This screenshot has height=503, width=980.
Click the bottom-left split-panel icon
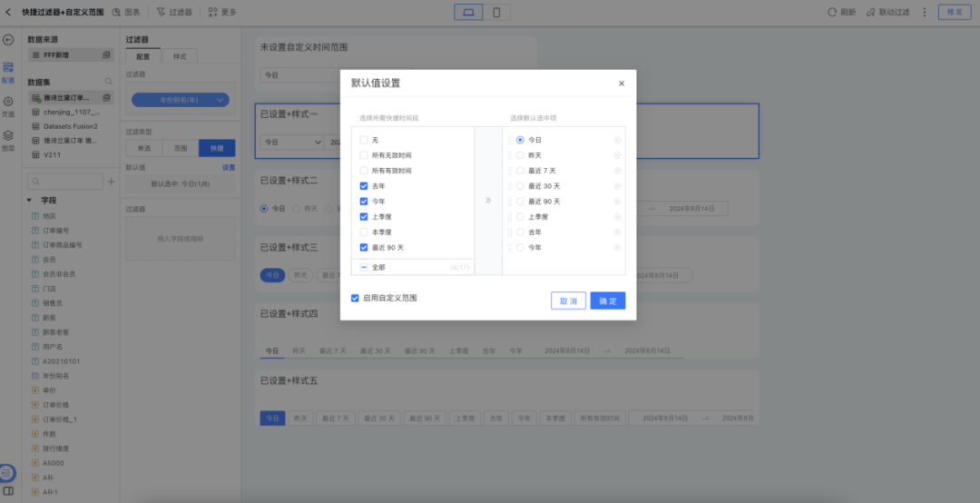[8, 492]
